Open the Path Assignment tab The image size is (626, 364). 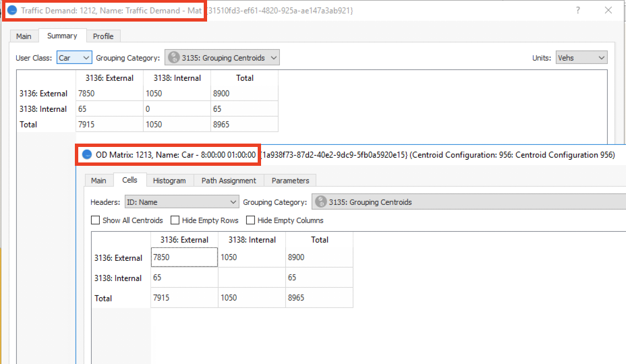[x=228, y=181]
